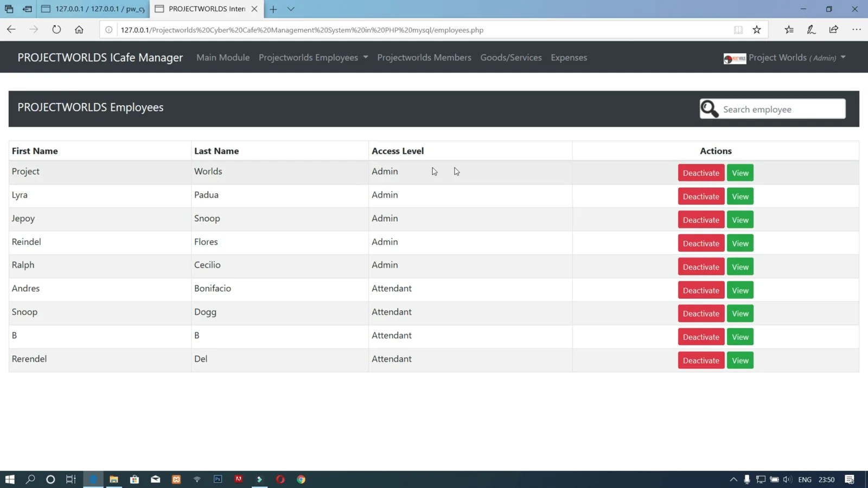
Task: Open the Windows Action Center
Action: 848,479
